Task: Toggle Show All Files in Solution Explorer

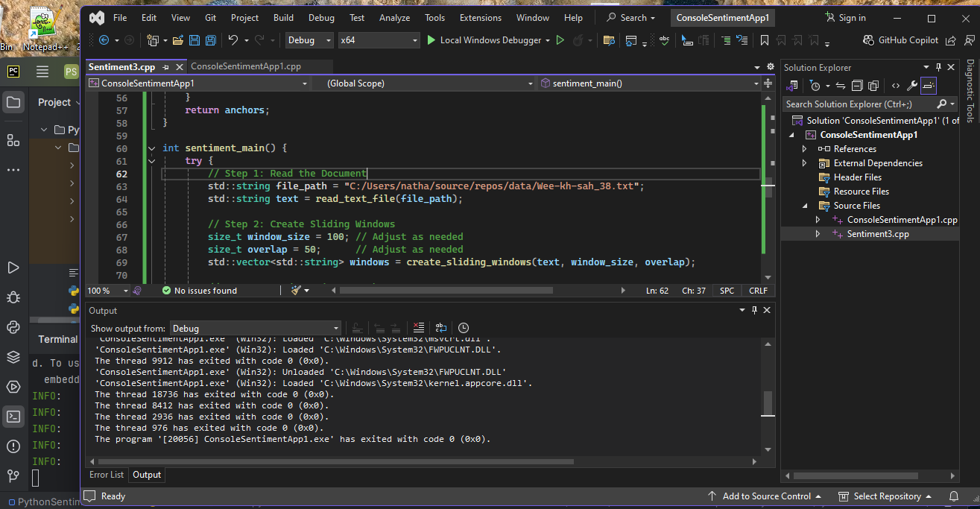Action: tap(873, 86)
